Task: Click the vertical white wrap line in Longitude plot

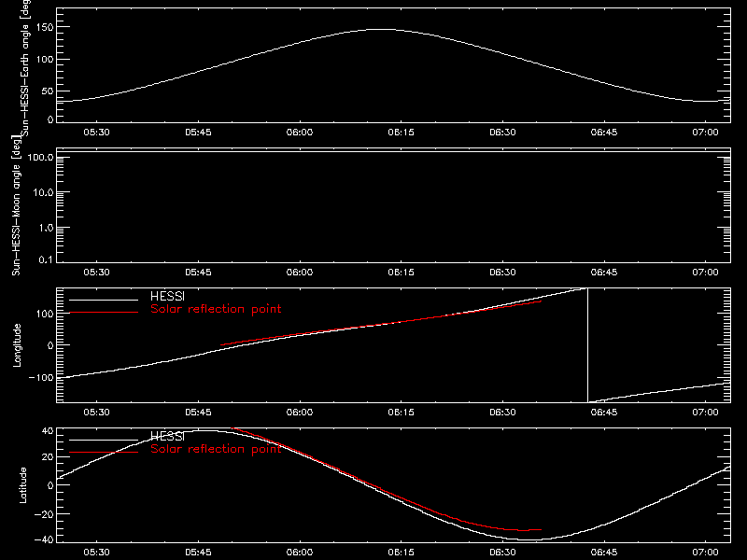Action: [x=588, y=345]
